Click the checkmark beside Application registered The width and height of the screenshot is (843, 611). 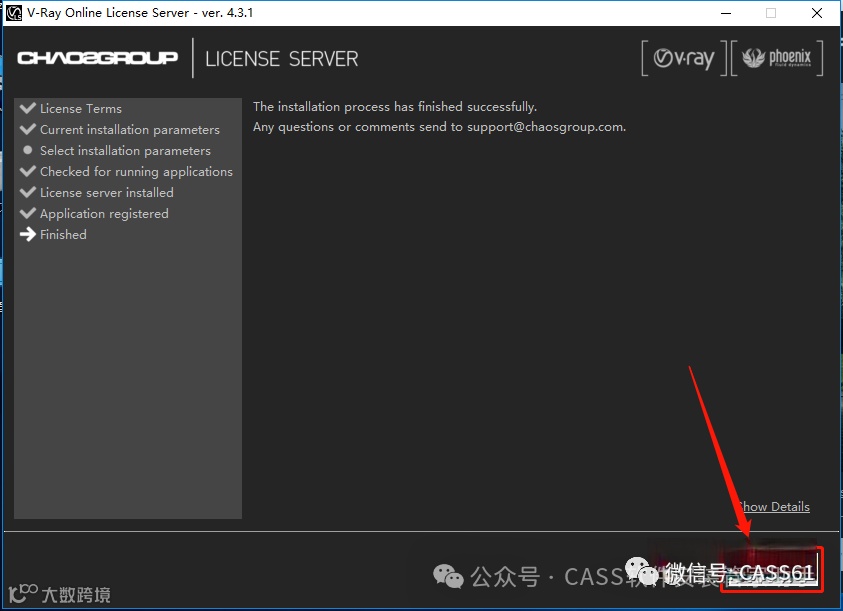pos(27,212)
